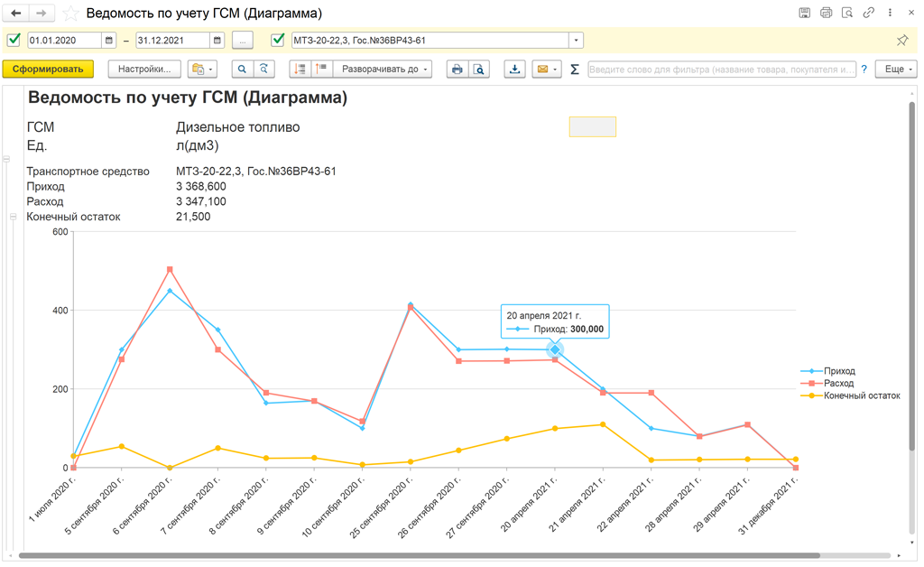Open the send by email dropdown
Viewport: 924px width, 567px height.
[x=546, y=70]
